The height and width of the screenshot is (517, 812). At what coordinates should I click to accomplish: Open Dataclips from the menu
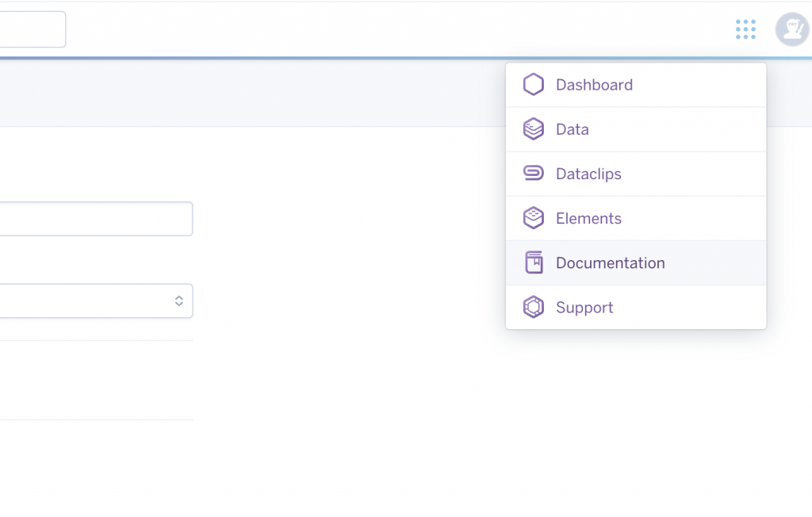click(588, 174)
